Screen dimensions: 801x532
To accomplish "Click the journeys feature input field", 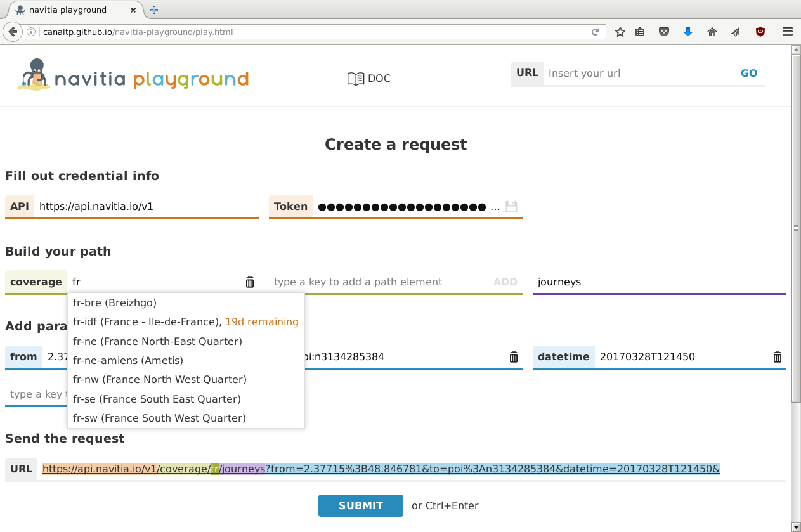I will tap(660, 282).
